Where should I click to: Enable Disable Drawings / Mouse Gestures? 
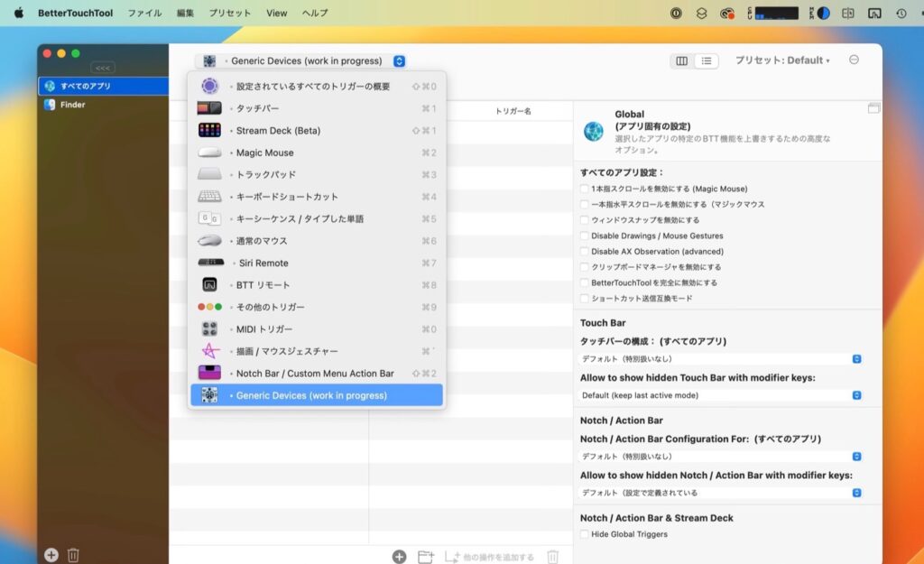[583, 236]
